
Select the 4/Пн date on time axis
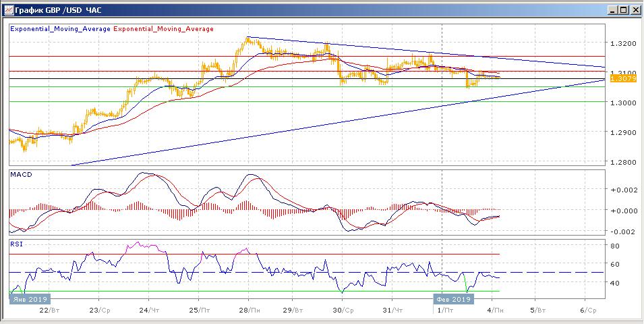tap(497, 310)
